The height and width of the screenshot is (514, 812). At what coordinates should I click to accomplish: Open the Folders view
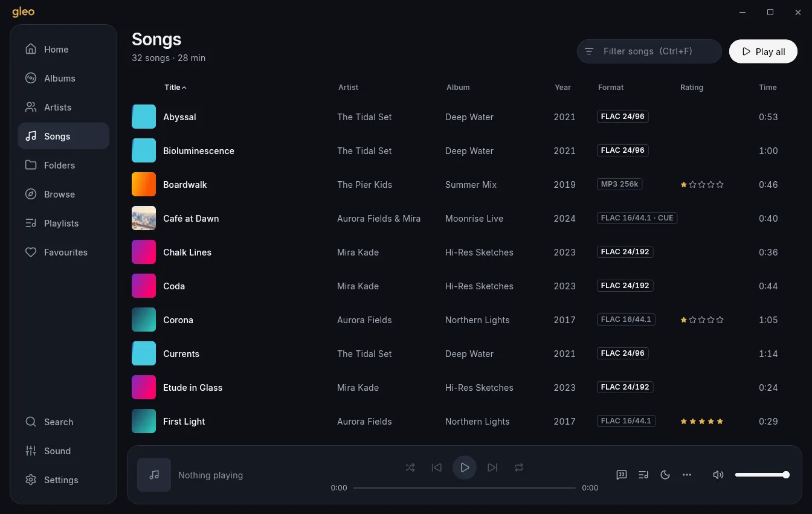click(x=63, y=165)
